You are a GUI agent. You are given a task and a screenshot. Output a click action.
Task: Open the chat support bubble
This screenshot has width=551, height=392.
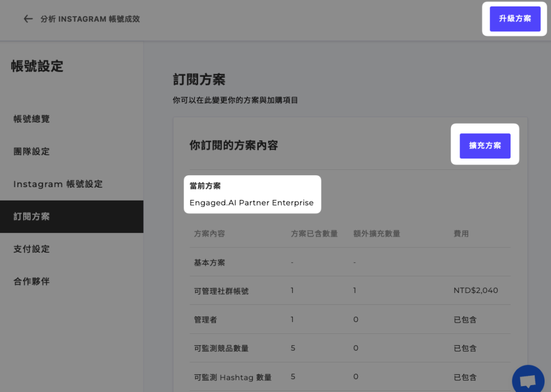point(528,380)
